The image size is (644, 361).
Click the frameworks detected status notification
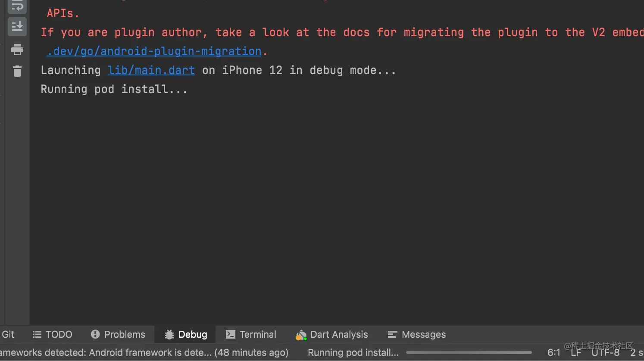(x=144, y=352)
